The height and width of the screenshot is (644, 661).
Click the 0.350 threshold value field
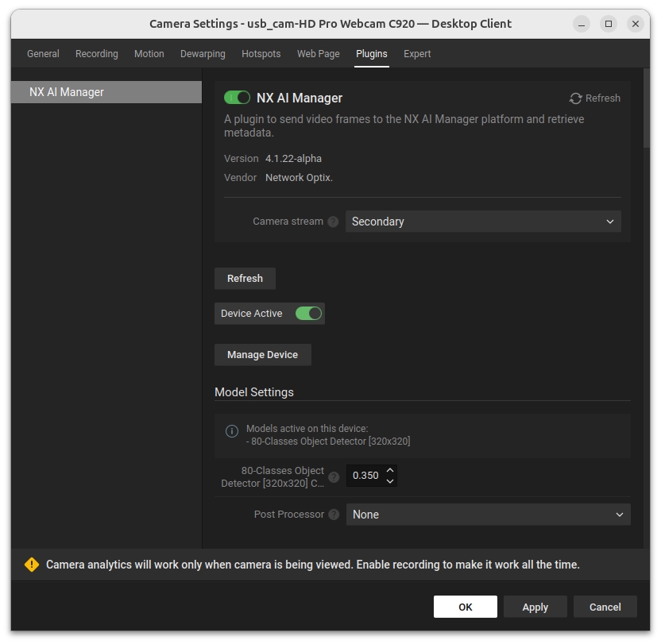[x=365, y=476]
